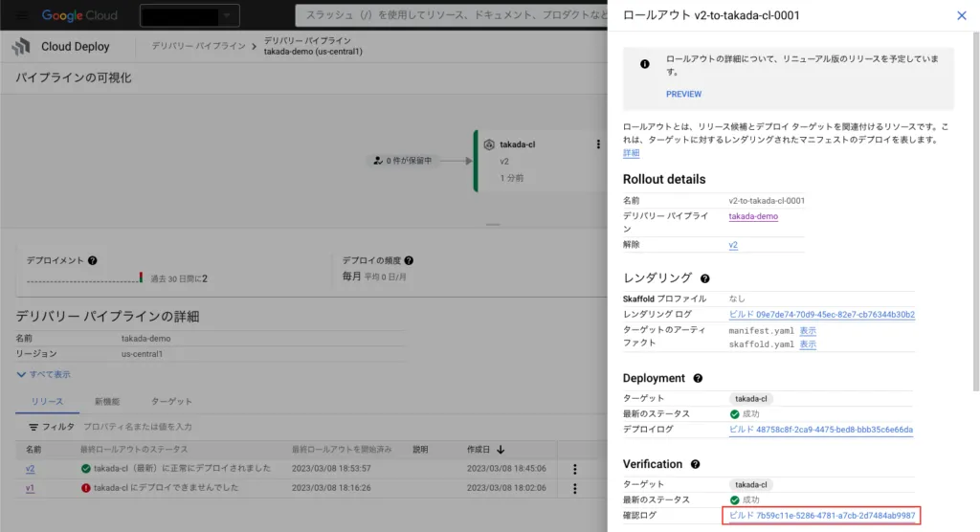Click the 説明 column header
The width and height of the screenshot is (980, 532).
point(421,450)
